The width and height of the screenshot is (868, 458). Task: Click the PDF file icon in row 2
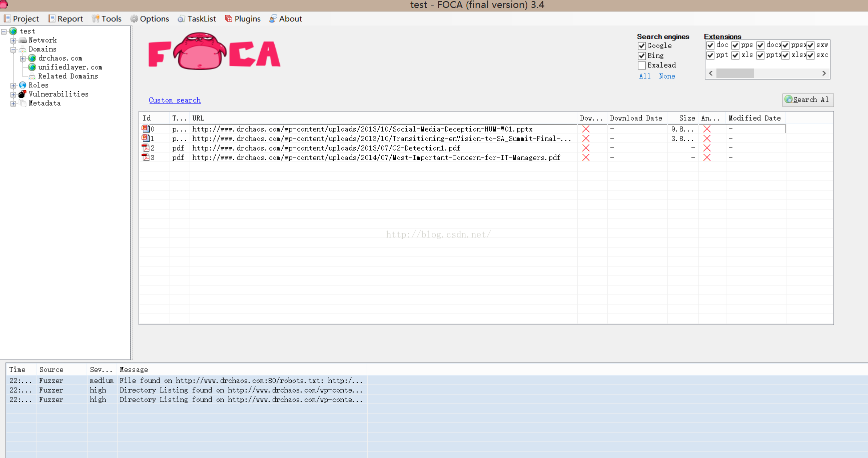pyautogui.click(x=146, y=147)
